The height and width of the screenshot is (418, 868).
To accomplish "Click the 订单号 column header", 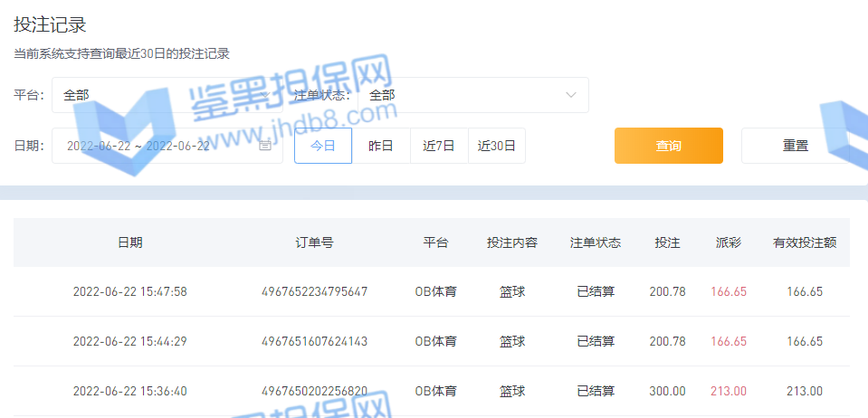I will point(314,242).
